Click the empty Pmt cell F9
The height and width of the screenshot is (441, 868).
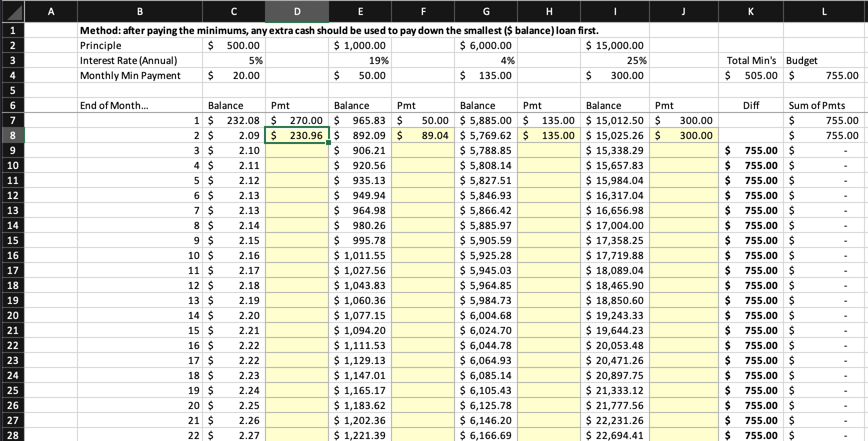(423, 150)
